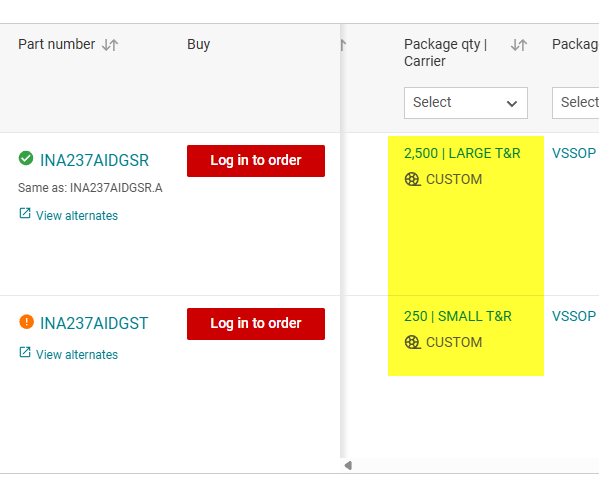
Task: Click CUSTOM label in the LARGE T&R row
Action: tap(454, 180)
